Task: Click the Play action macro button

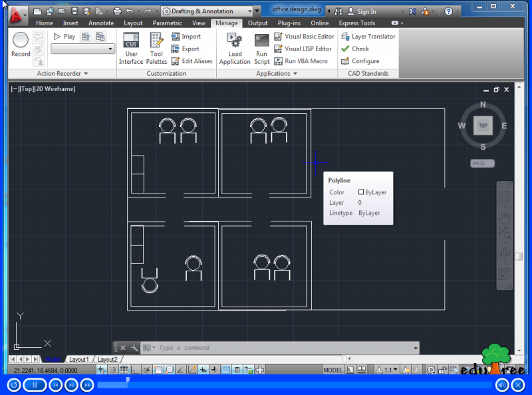Action: pos(65,37)
